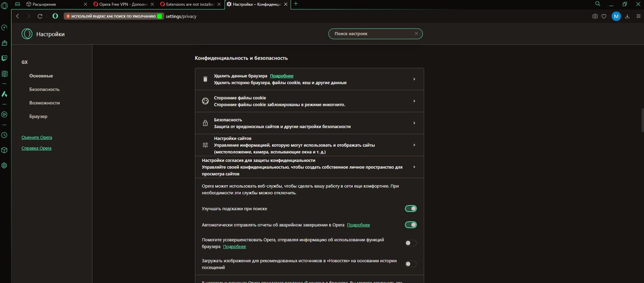The width and height of the screenshot is (644, 283).
Task: Open GX Cleaner broom icon in sidebar
Action: point(4,43)
